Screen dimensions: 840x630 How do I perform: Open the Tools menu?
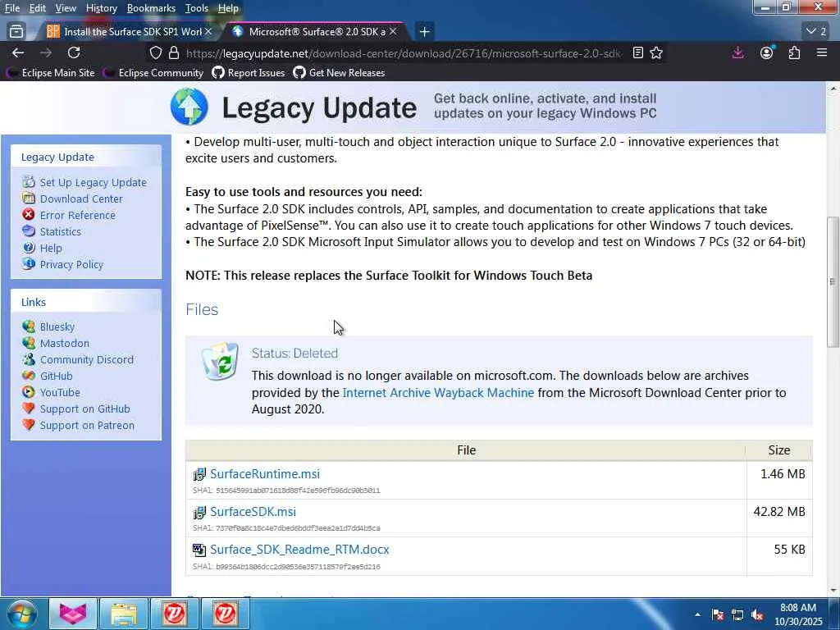(197, 8)
